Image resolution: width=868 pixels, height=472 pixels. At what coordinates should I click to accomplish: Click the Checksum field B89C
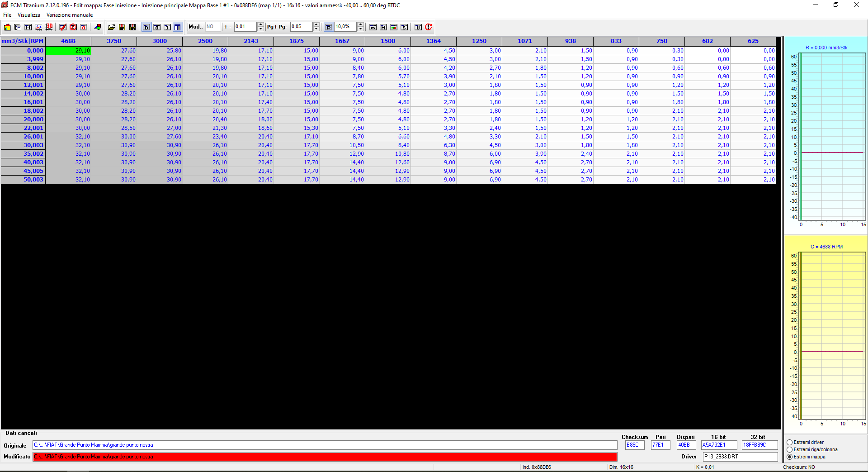635,445
